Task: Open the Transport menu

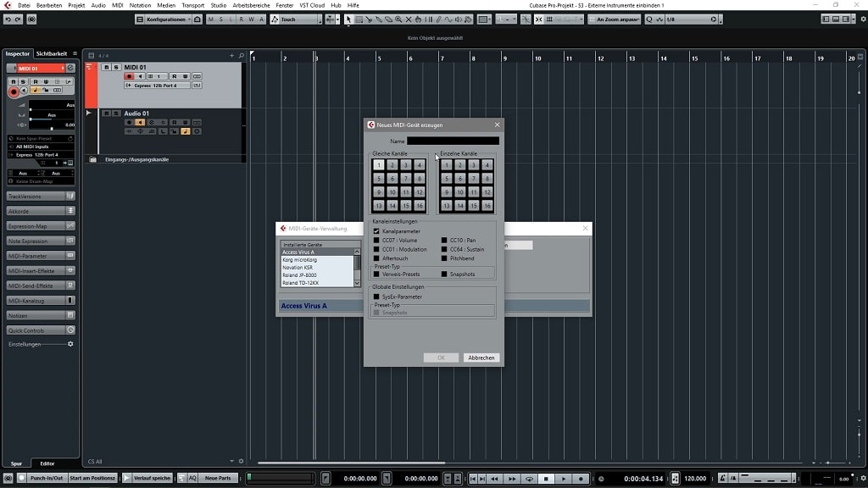Action: point(192,5)
